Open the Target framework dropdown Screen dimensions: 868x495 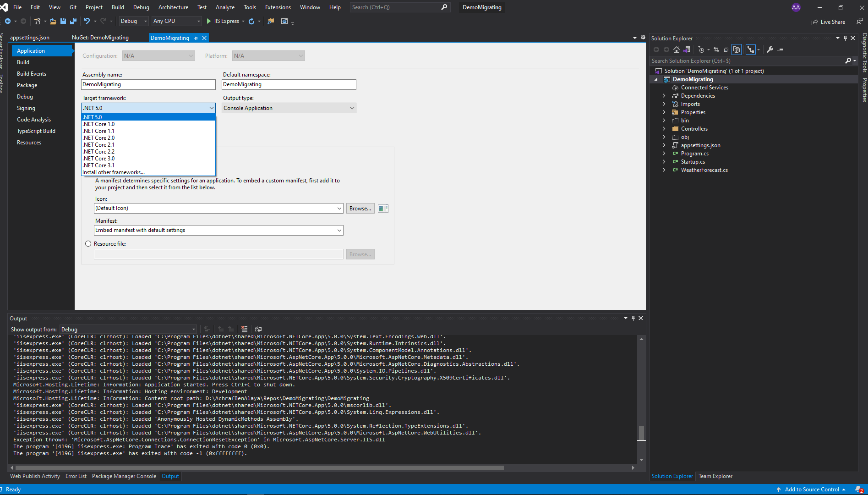[148, 108]
